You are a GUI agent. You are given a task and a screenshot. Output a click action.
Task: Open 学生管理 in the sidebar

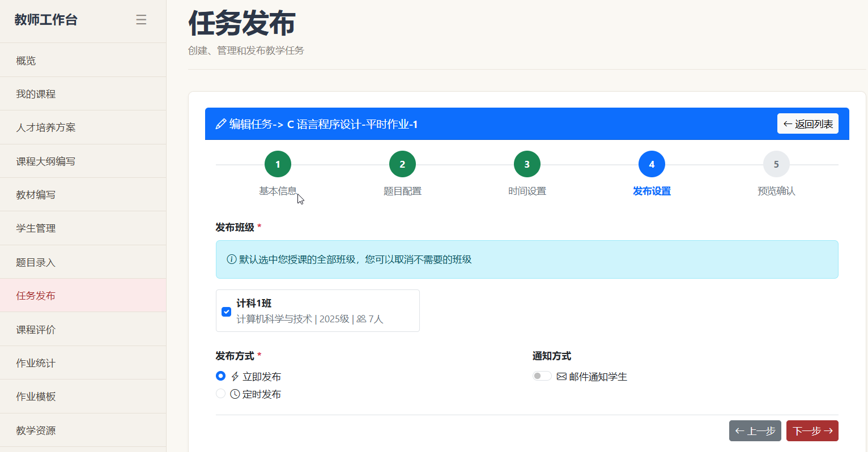(x=83, y=228)
